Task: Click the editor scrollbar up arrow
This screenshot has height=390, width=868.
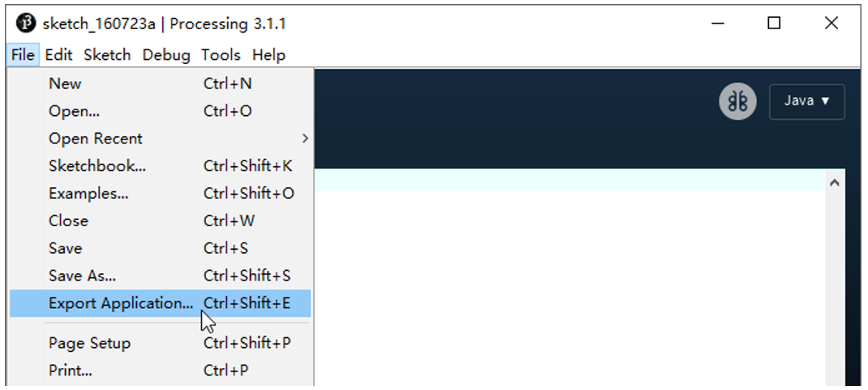Action: coord(834,182)
